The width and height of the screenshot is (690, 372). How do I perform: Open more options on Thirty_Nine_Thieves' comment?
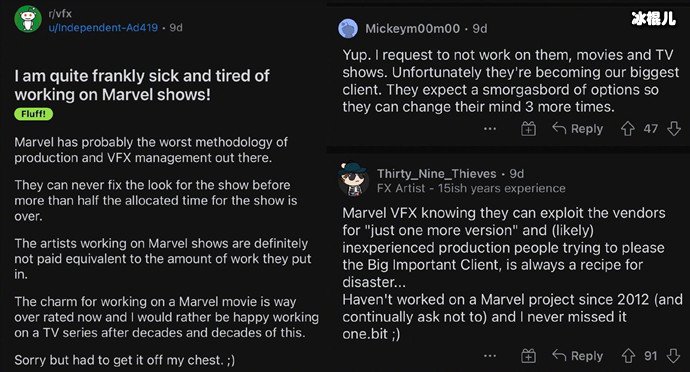(x=490, y=356)
